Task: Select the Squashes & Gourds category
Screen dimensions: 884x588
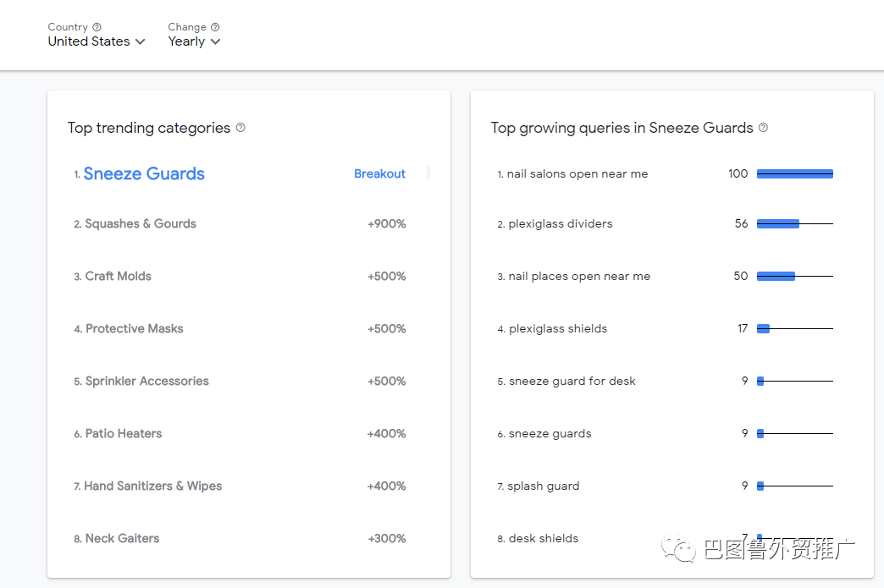Action: tap(141, 224)
